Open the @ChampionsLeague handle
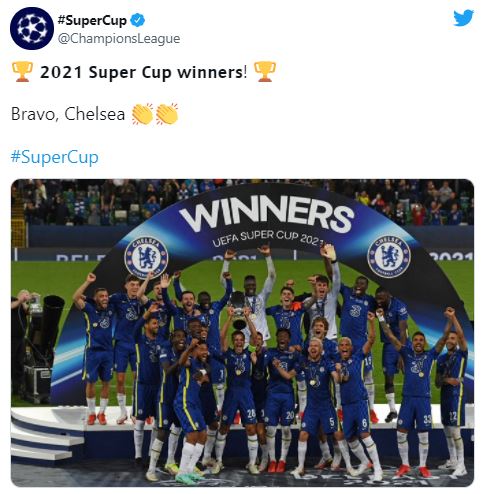The height and width of the screenshot is (494, 483). [119, 39]
